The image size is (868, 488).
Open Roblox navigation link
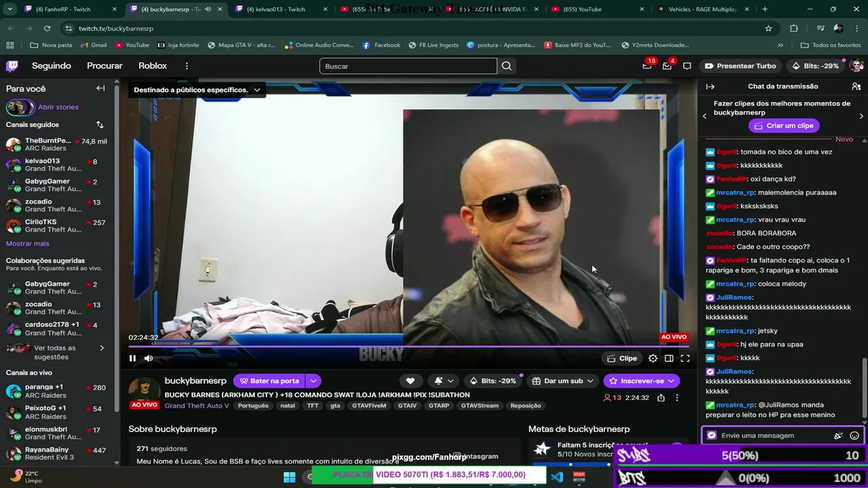153,66
